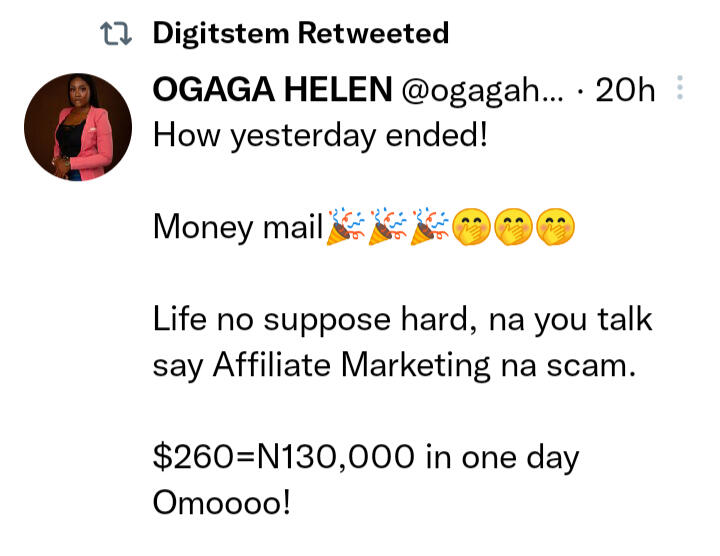Click the "$260=N130,000 in one day" line
Image resolution: width=720 pixels, height=556 pixels.
[x=366, y=458]
